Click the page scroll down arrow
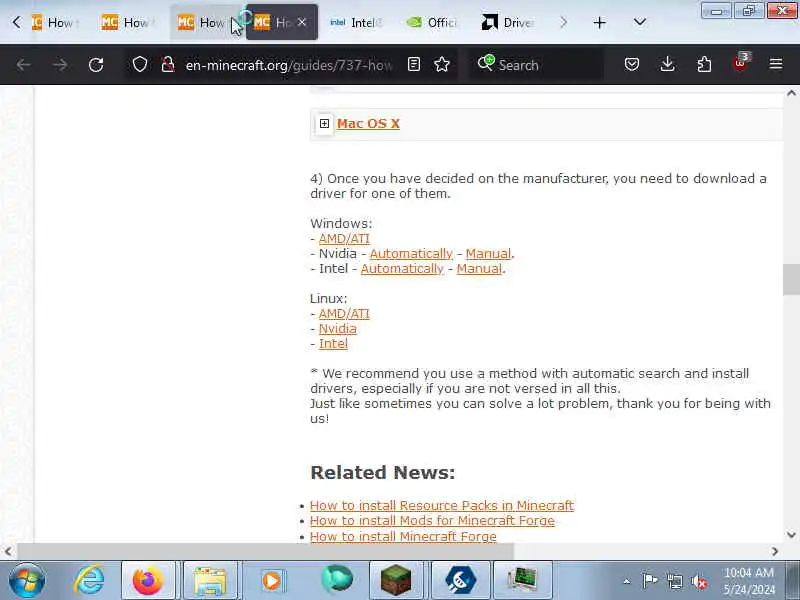 coord(791,535)
